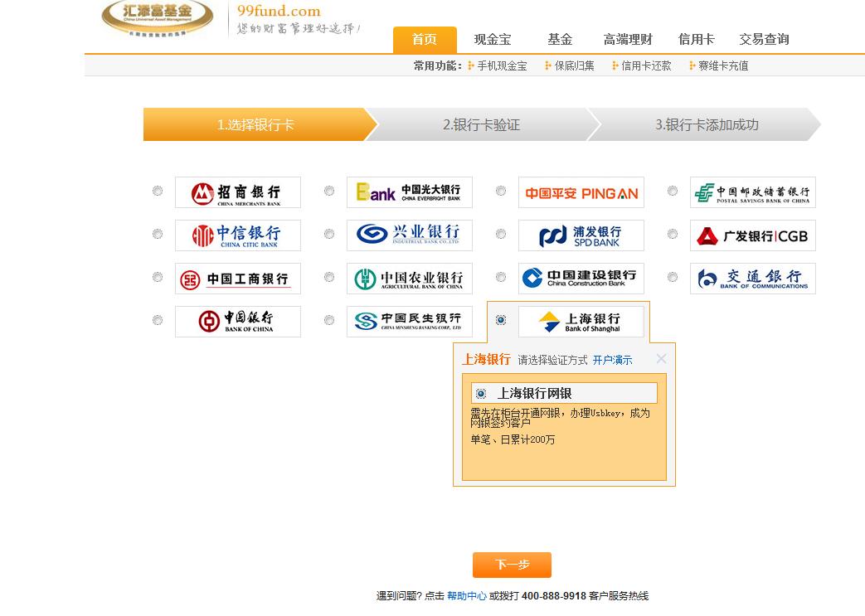This screenshot has height=616, width=865.
Task: Click the Agricultural Bank of China logo
Action: point(409,279)
